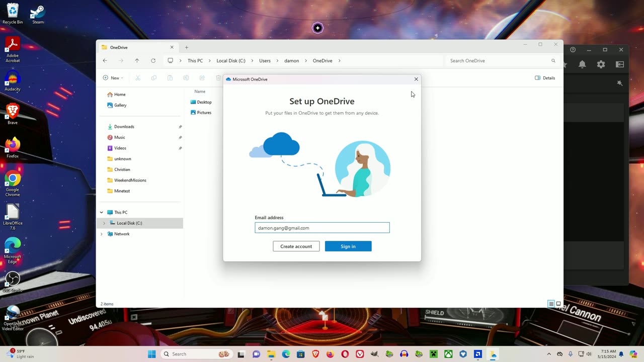
Task: Open the Brave desktop icon
Action: pos(13,115)
